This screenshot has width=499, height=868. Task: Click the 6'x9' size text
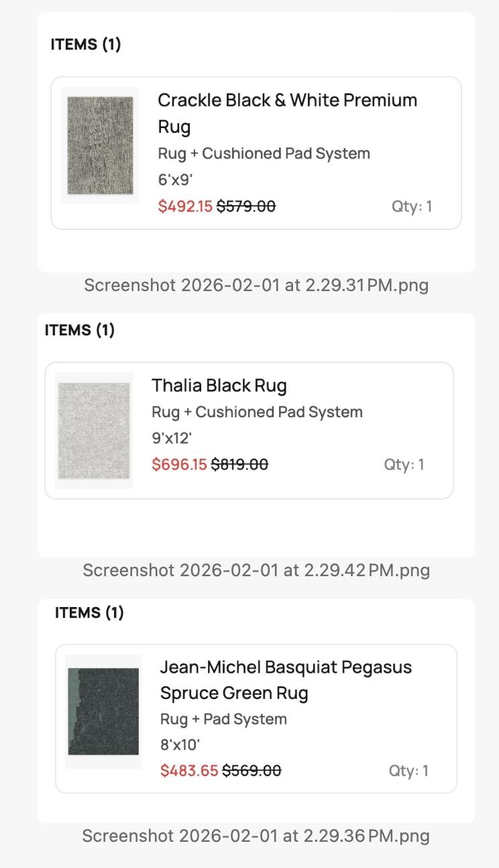pyautogui.click(x=175, y=180)
